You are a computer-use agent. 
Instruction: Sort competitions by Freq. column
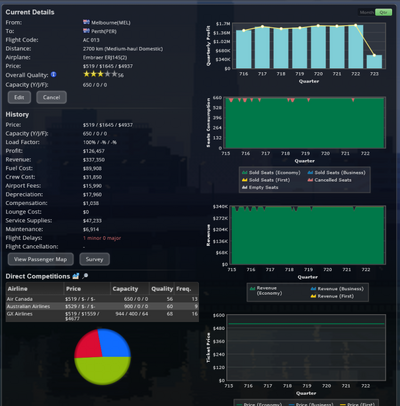tap(187, 289)
